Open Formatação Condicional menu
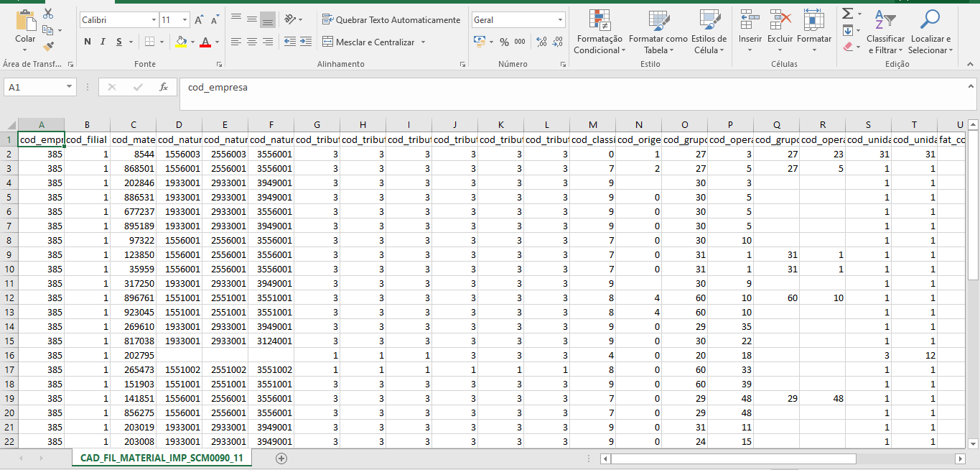This screenshot has height=470, width=980. point(599,32)
